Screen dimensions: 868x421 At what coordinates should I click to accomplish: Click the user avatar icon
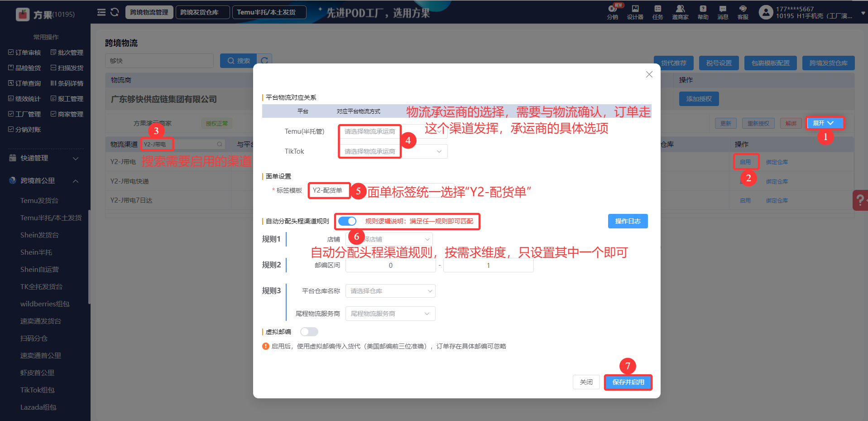pos(766,12)
